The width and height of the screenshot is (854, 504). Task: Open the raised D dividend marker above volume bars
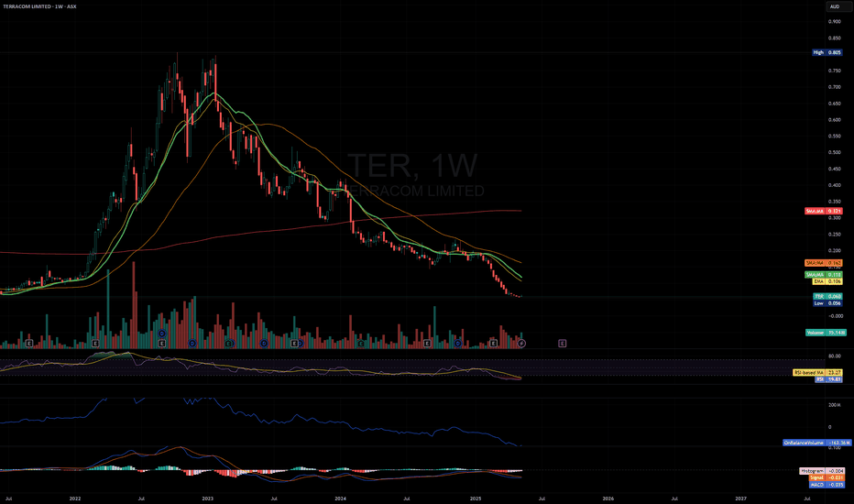[x=162, y=334]
